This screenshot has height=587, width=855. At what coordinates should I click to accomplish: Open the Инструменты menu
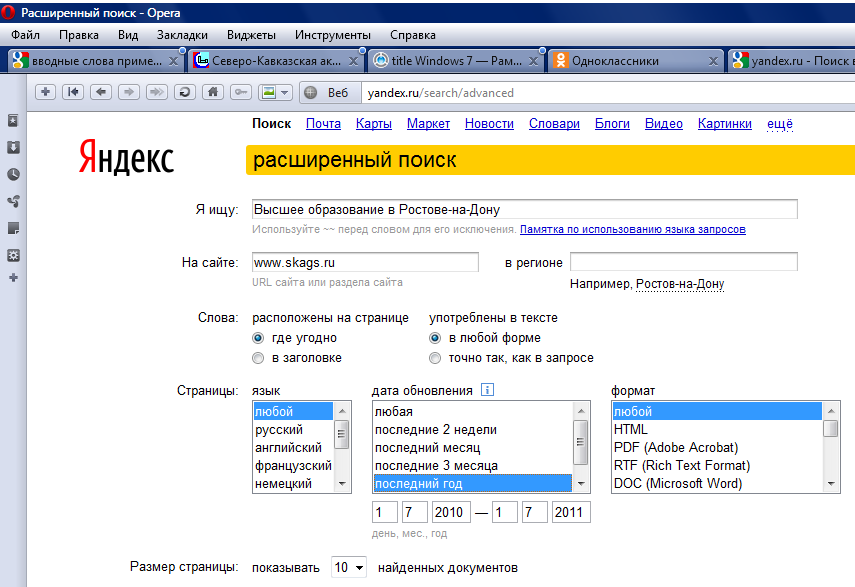tap(333, 35)
